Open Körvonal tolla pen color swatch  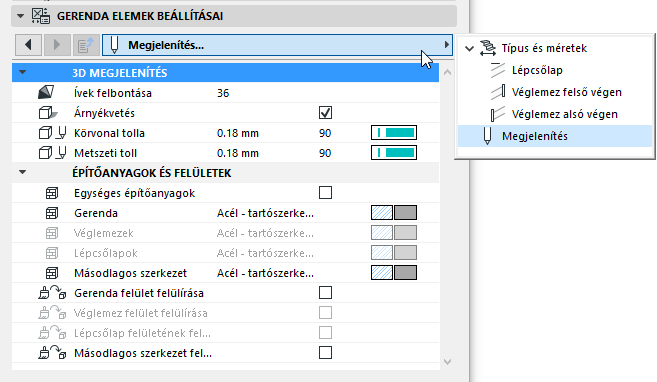[394, 133]
